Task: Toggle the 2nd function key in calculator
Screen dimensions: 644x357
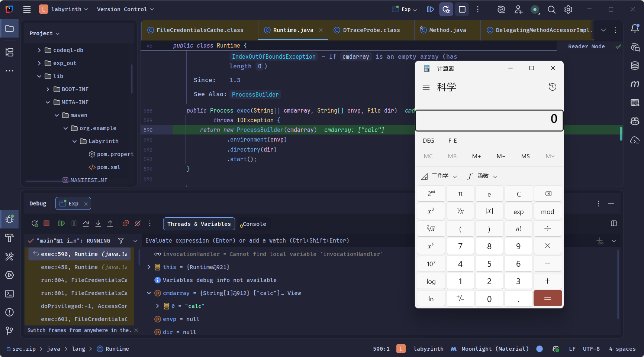Action: pos(431,194)
